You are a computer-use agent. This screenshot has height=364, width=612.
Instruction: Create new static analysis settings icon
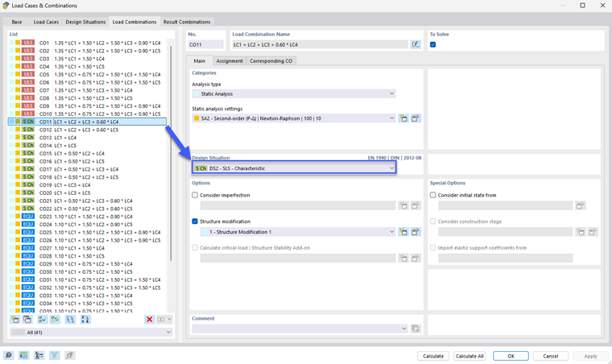coord(403,118)
